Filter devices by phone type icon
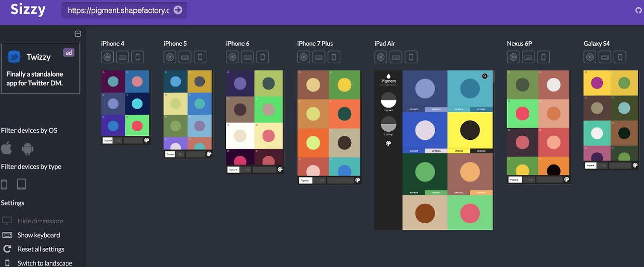The width and height of the screenshot is (644, 267). 4,185
